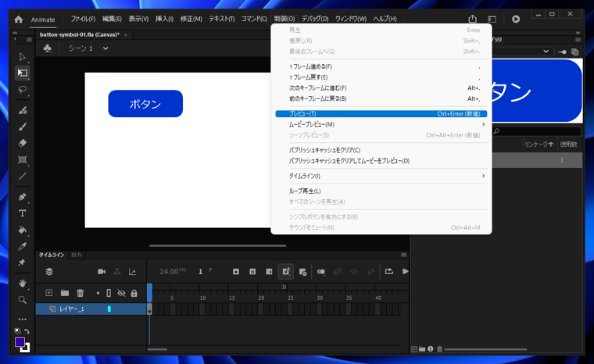
Task: Select the Zoom magnifier tool
Action: tap(23, 300)
